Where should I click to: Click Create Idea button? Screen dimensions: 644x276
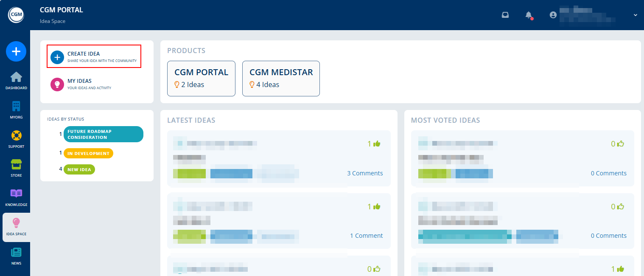[94, 56]
